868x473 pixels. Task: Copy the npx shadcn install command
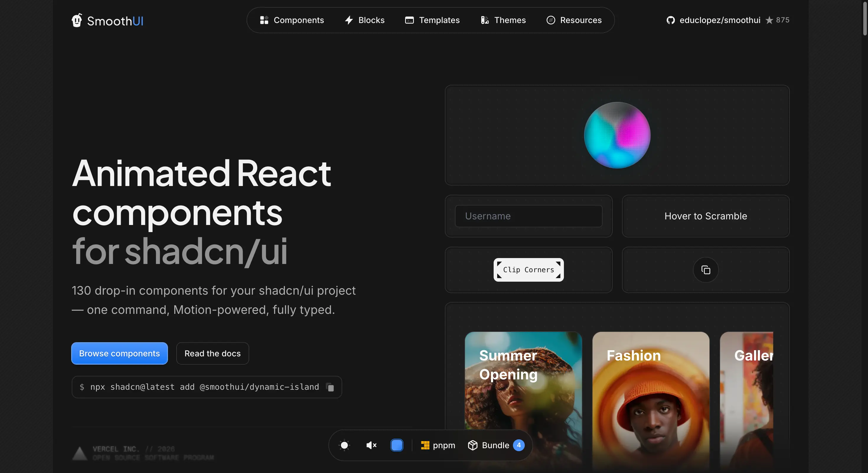(330, 387)
